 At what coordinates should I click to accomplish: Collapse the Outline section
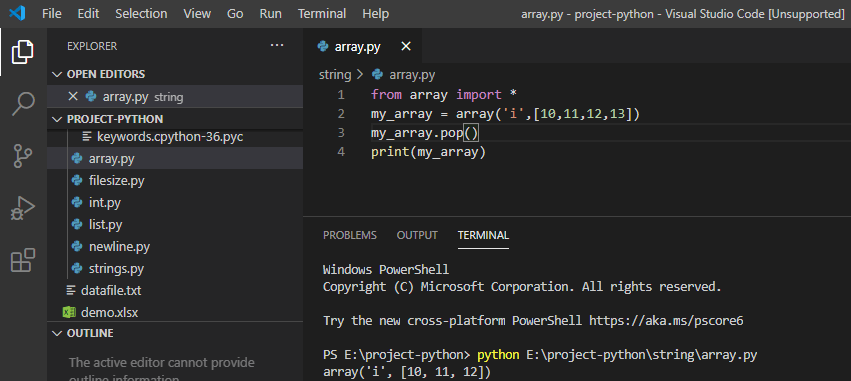coord(57,333)
